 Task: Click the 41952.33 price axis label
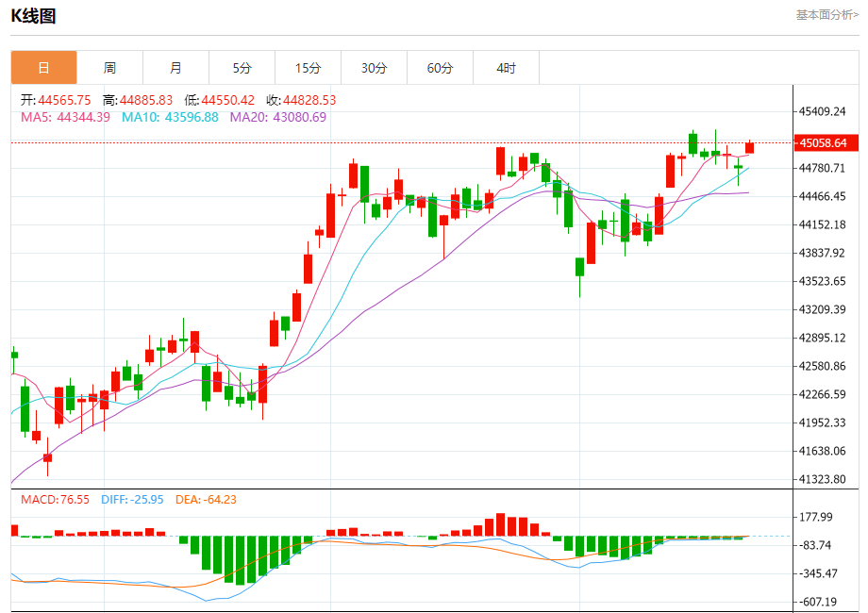click(822, 422)
